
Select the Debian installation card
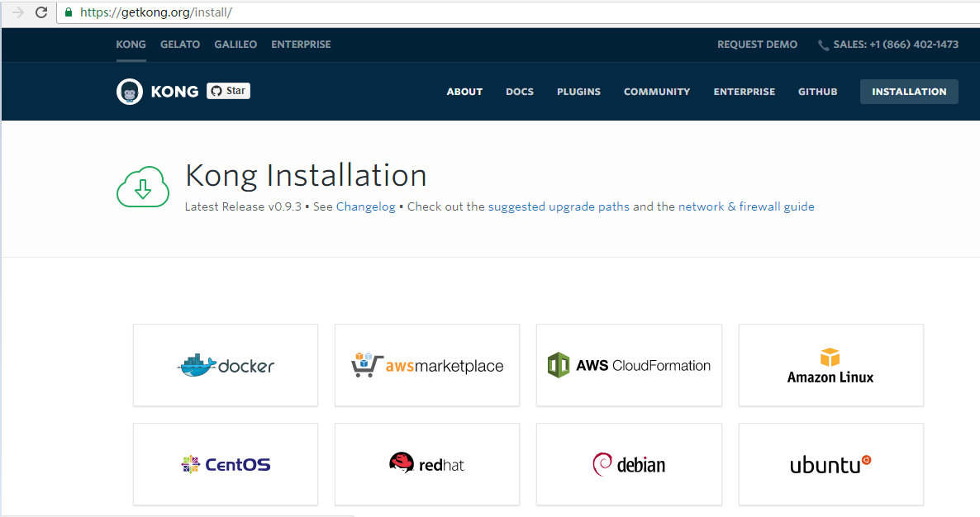click(x=629, y=464)
